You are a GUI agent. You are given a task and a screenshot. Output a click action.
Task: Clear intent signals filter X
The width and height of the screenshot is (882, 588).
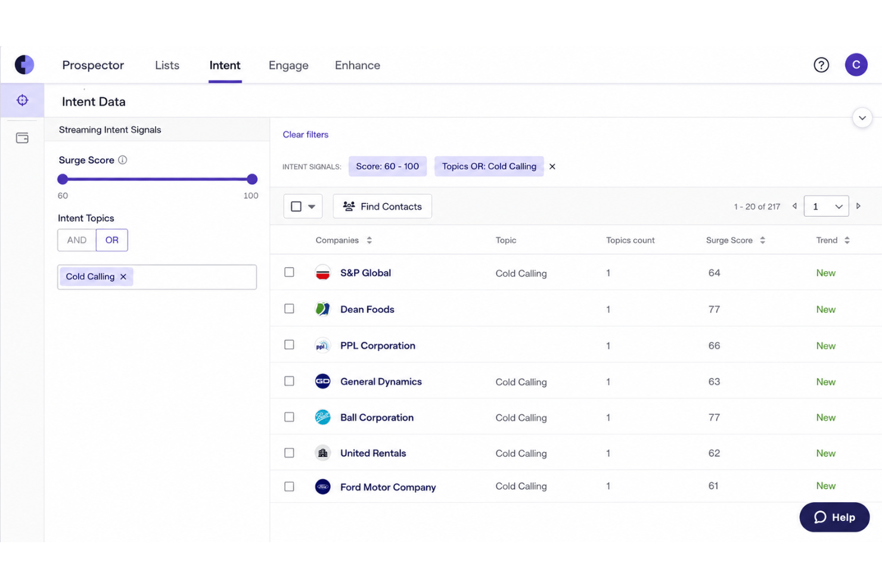tap(552, 166)
